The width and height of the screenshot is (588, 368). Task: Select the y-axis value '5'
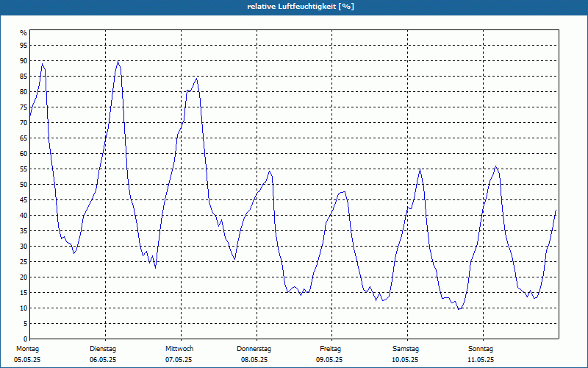point(26,324)
